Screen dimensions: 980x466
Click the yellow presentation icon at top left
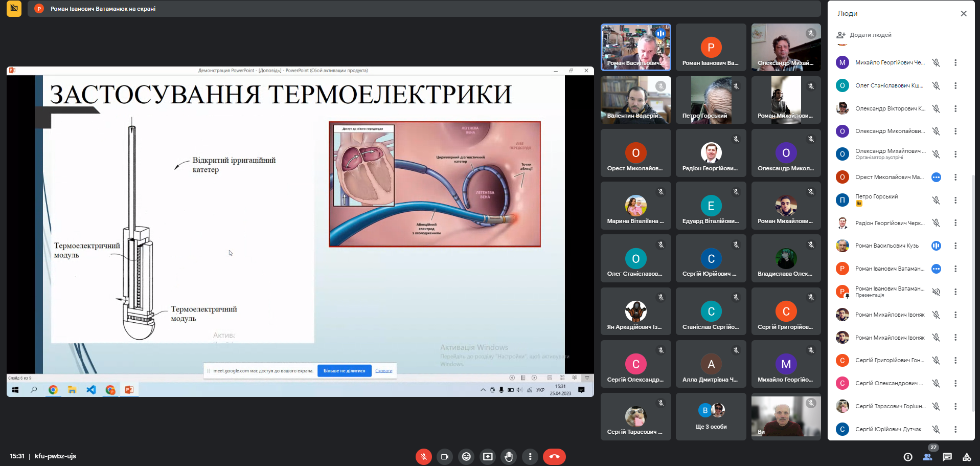pyautogui.click(x=14, y=9)
